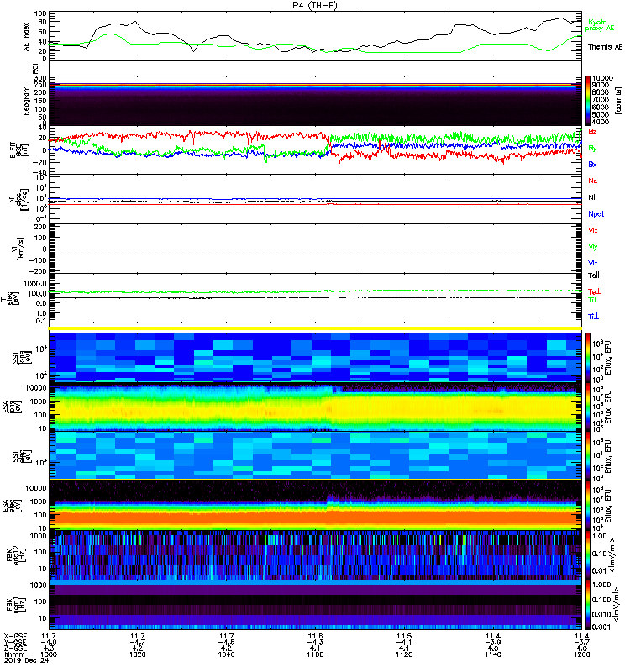Click the red Te⊥ legend label
630x672 pixels.
click(594, 291)
